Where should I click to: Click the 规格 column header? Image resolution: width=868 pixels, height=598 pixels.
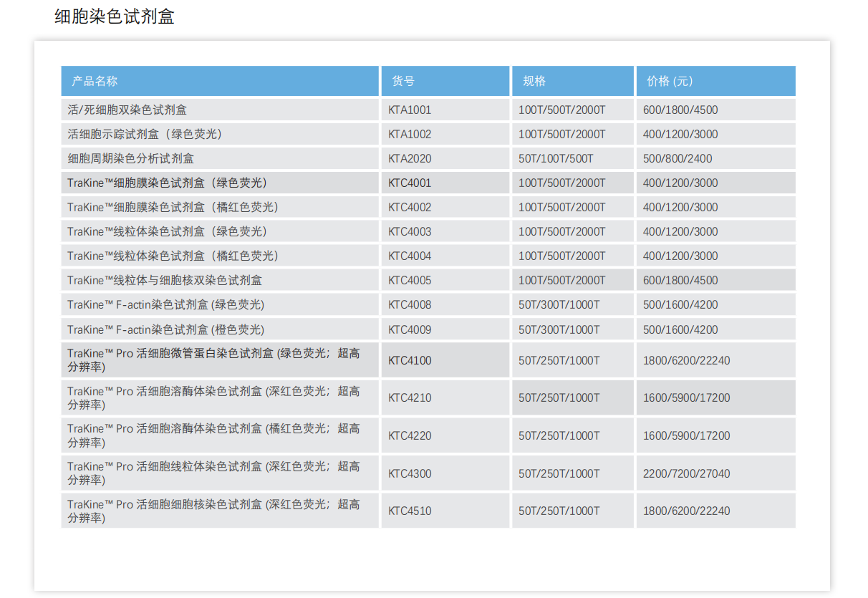[x=534, y=81]
